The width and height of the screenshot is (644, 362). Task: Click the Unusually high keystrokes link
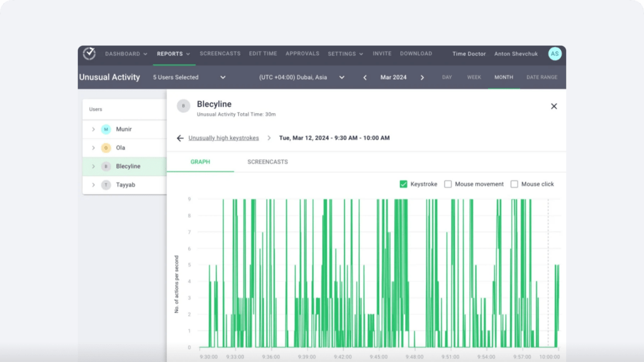(x=223, y=138)
